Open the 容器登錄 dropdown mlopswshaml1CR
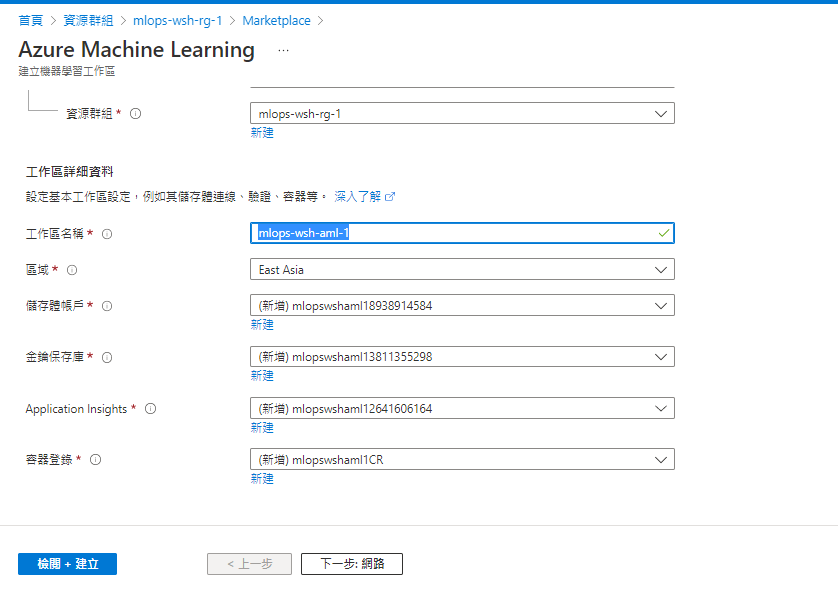Viewport: 838px width, 593px height. pyautogui.click(x=462, y=459)
